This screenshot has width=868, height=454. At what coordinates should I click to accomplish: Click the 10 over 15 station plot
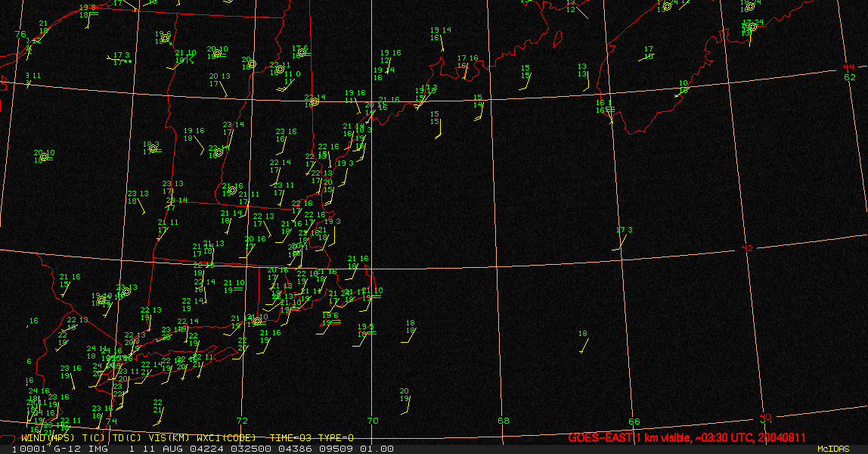[683, 87]
